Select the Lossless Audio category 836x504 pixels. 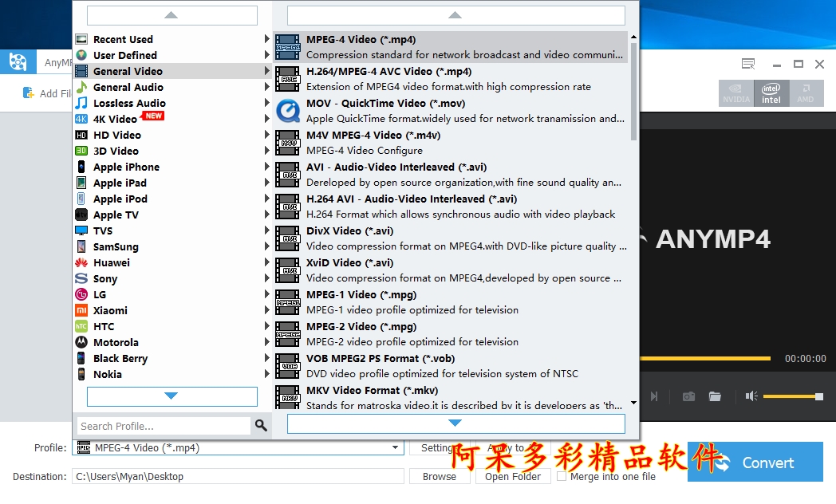pos(172,103)
